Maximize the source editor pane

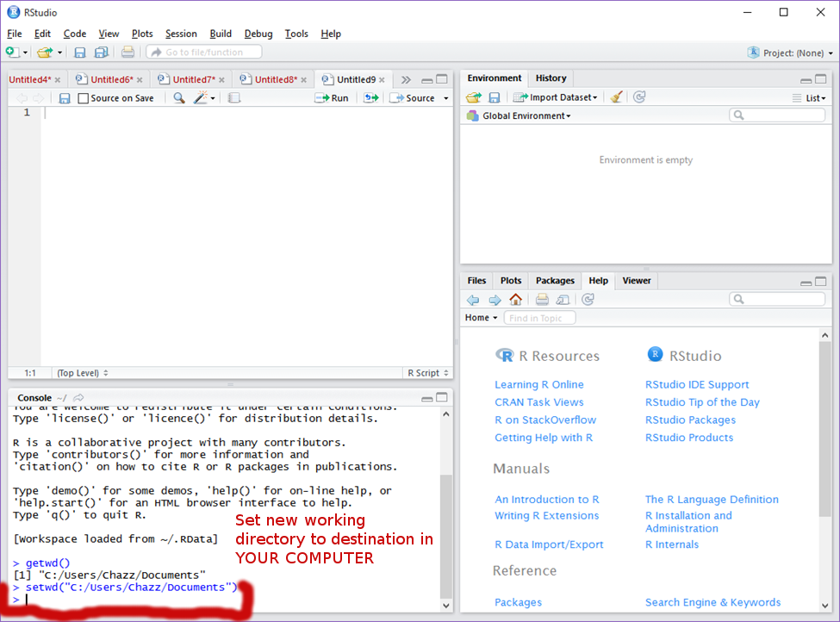pos(442,78)
